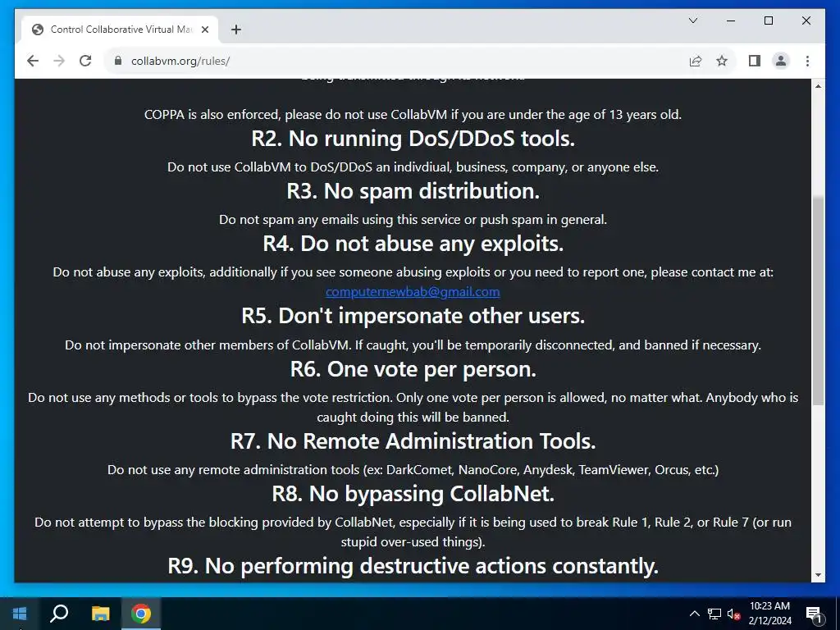Screen dimensions: 840x630
Task: Open the Windows Start menu
Action: tap(20, 614)
